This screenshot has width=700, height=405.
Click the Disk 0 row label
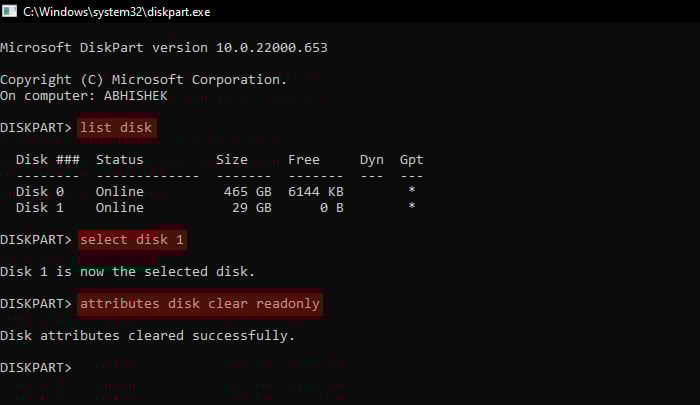[40, 192]
